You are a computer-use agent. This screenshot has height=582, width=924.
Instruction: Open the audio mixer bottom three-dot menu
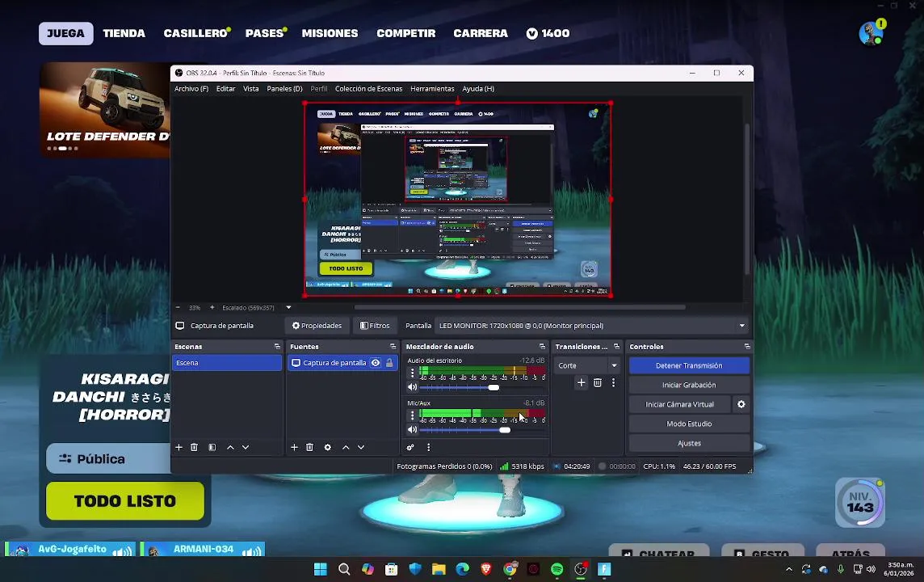428,448
